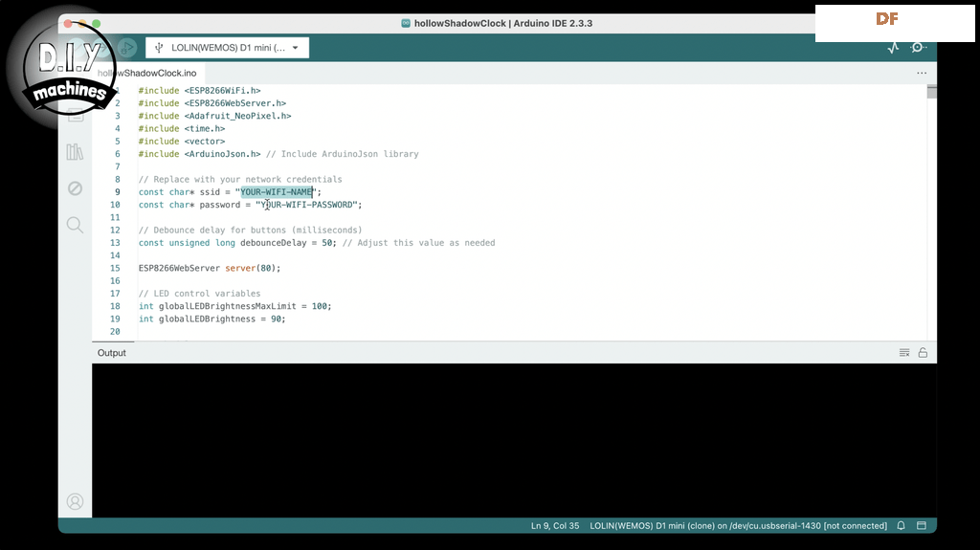Open the Library Manager sidebar panel

tap(75, 152)
